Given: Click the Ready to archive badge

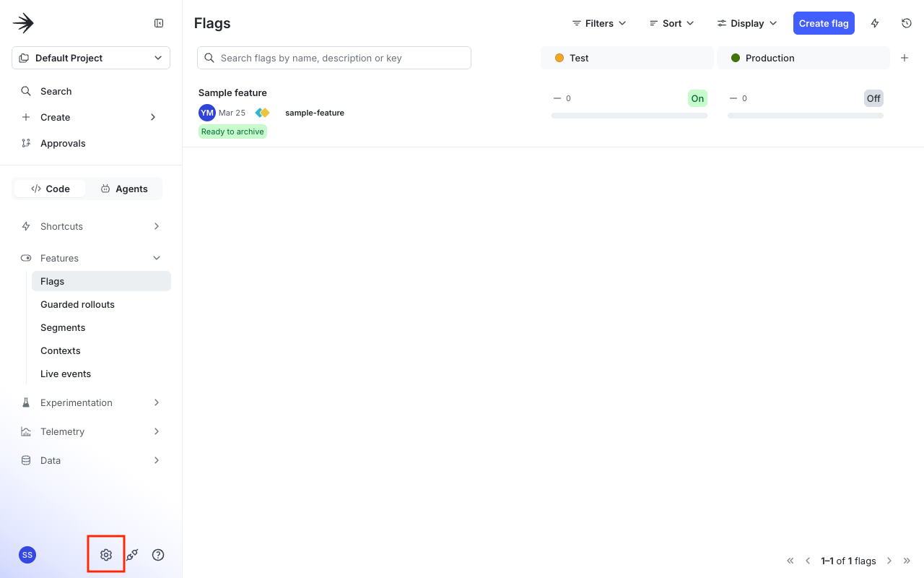Looking at the screenshot, I should 232,131.
